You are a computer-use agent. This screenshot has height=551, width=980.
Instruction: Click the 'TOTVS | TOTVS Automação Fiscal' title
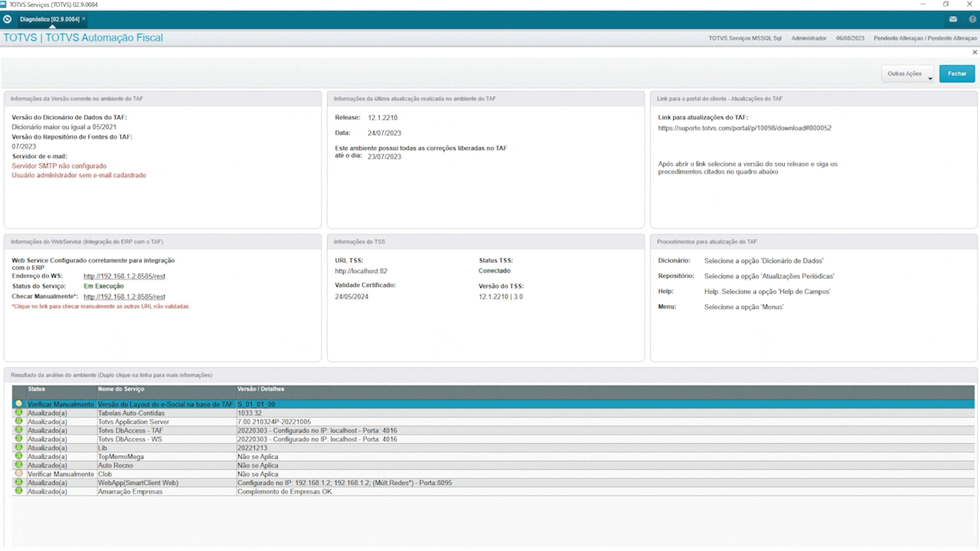83,38
